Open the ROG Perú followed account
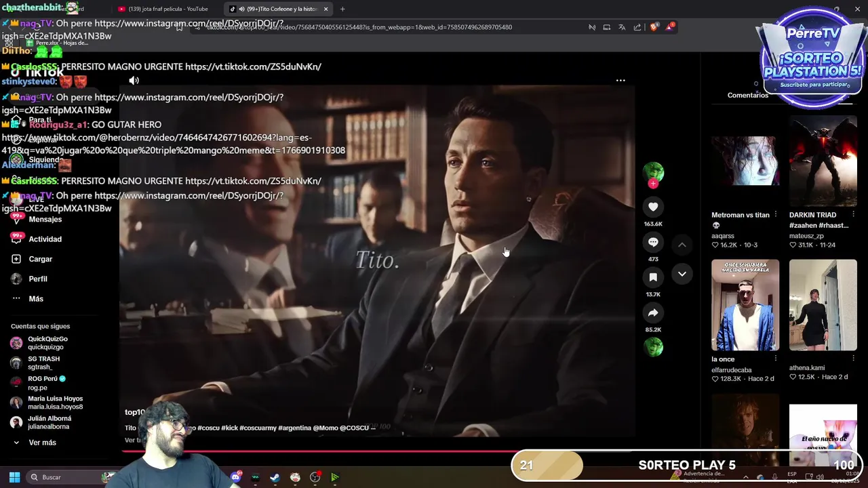Image resolution: width=868 pixels, height=488 pixels. coord(46,383)
